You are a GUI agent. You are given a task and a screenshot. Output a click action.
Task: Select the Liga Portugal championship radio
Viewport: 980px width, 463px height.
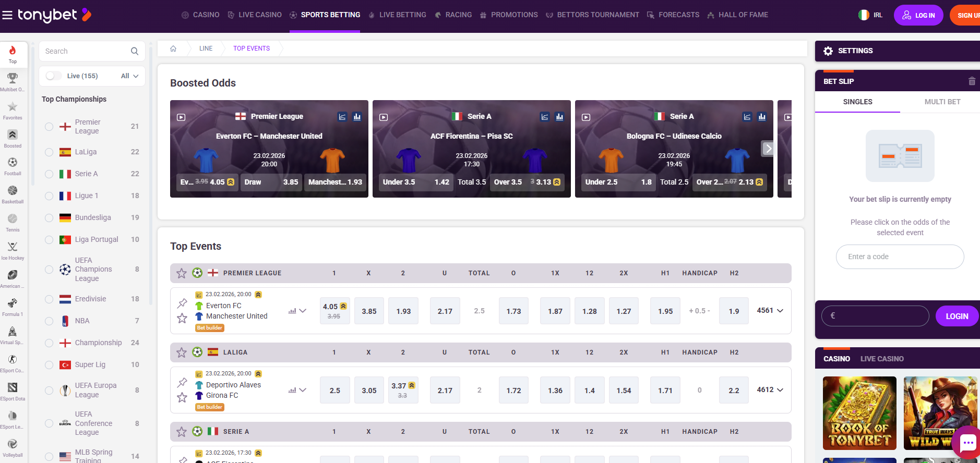pyautogui.click(x=49, y=240)
